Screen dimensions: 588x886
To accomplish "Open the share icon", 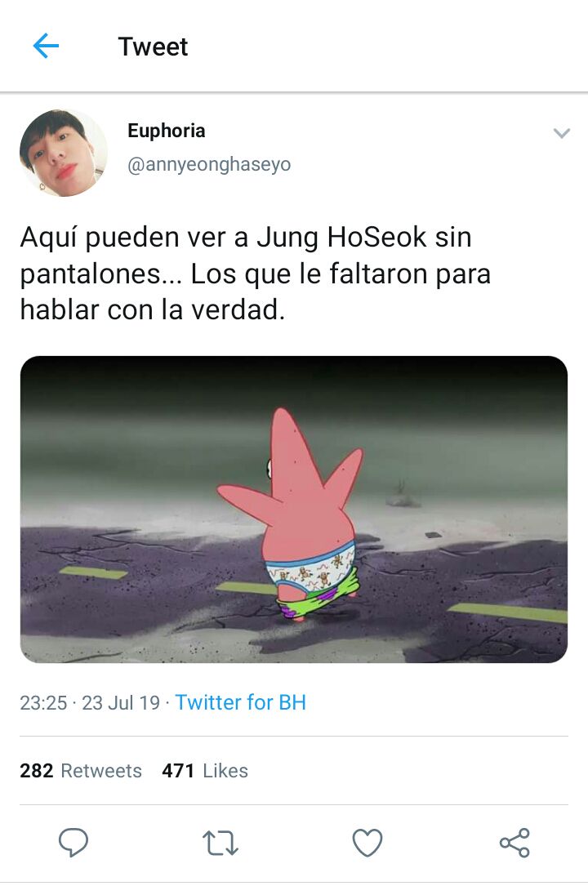I will 514,843.
